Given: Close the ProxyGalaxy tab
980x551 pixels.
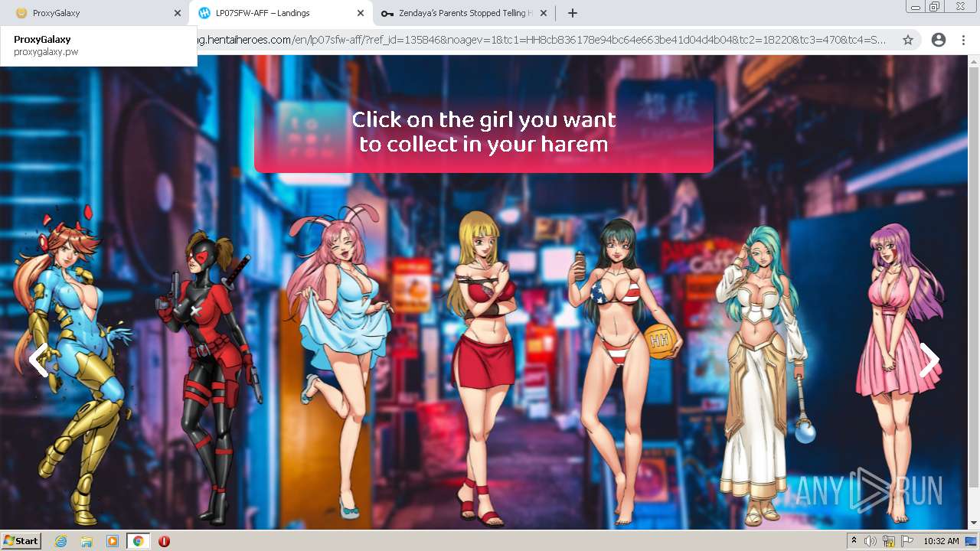Looking at the screenshot, I should tap(178, 13).
